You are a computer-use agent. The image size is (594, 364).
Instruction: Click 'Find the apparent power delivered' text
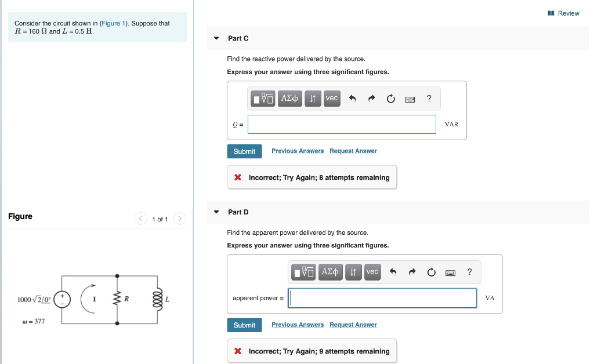click(298, 232)
